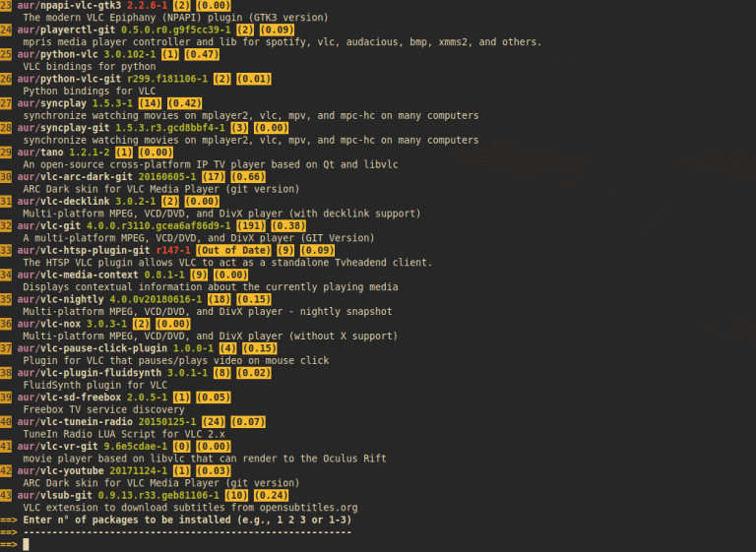This screenshot has height=552, width=756.
Task: Select aur/vlc-plugin-fluidsynth package name
Action: 90,373
